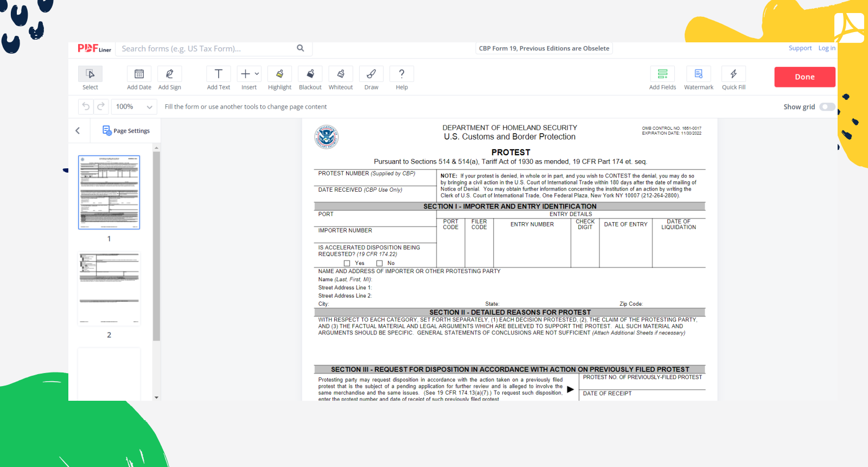Screen dimensions: 868x467
Task: Click the PORT CODE column cell
Action: pyautogui.click(x=451, y=243)
